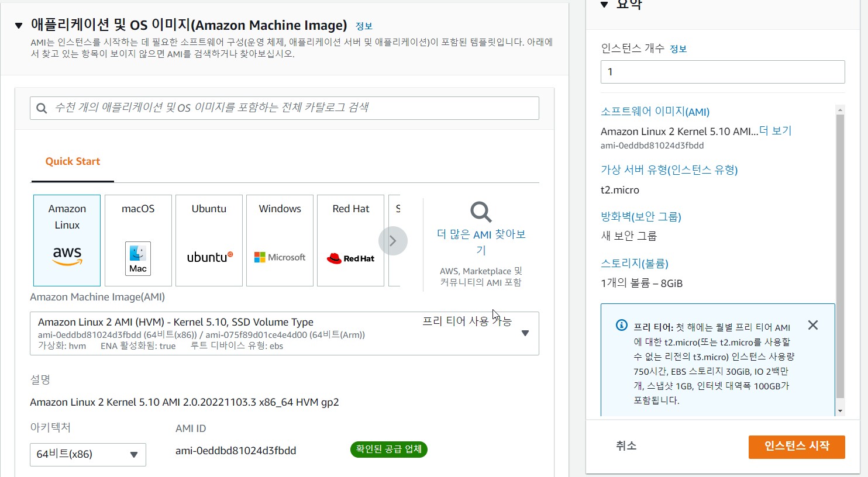Click the 더 보기 link in the summary
Viewport: 868px width, 477px height.
(775, 131)
